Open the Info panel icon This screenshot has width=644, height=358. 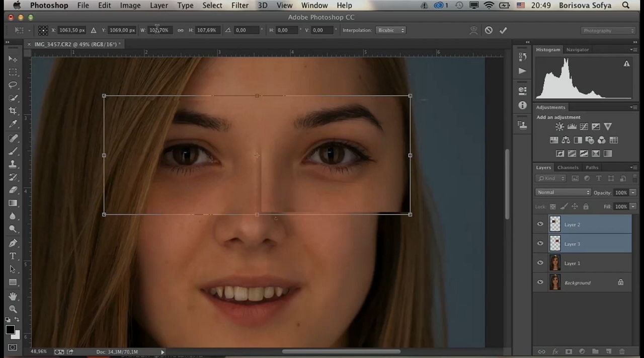coord(522,105)
